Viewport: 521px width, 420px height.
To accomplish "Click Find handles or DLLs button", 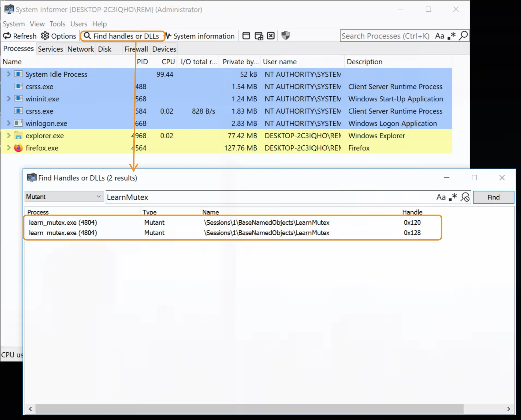I will pyautogui.click(x=122, y=36).
